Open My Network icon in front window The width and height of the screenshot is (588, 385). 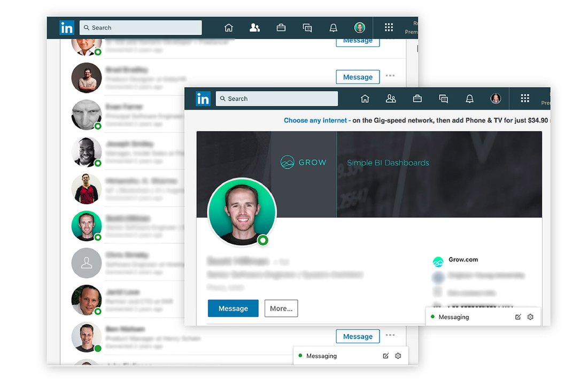(x=391, y=99)
